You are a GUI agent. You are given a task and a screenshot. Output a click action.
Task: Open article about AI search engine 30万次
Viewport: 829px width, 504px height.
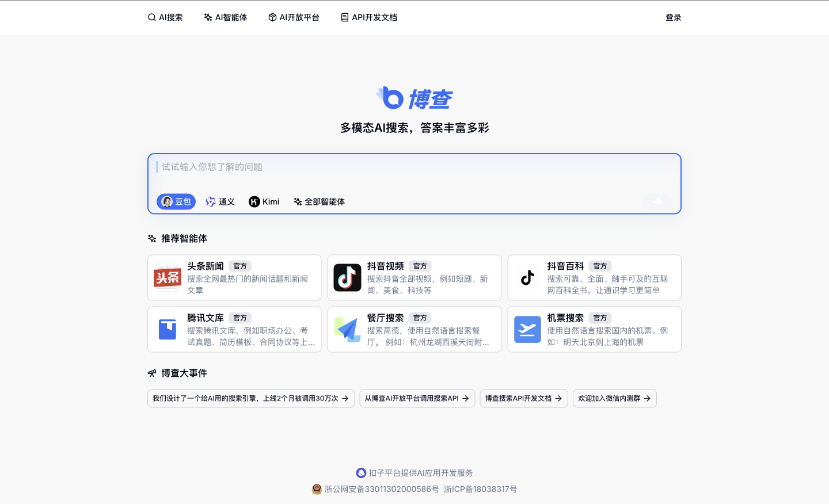pos(251,398)
